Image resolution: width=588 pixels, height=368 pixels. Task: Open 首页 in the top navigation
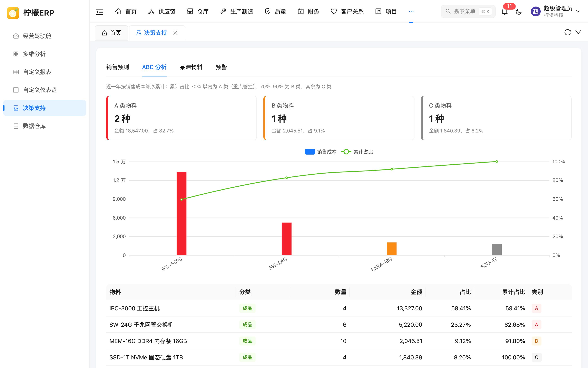pyautogui.click(x=126, y=11)
